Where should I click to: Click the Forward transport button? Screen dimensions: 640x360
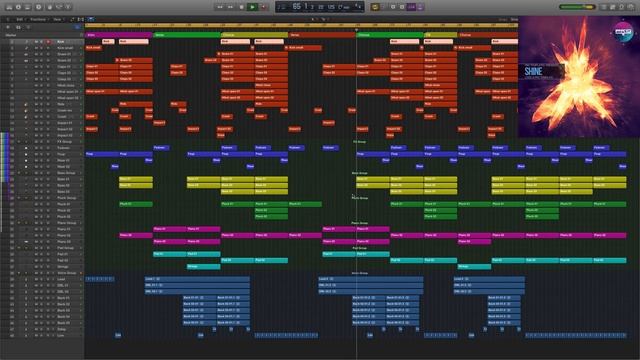231,7
